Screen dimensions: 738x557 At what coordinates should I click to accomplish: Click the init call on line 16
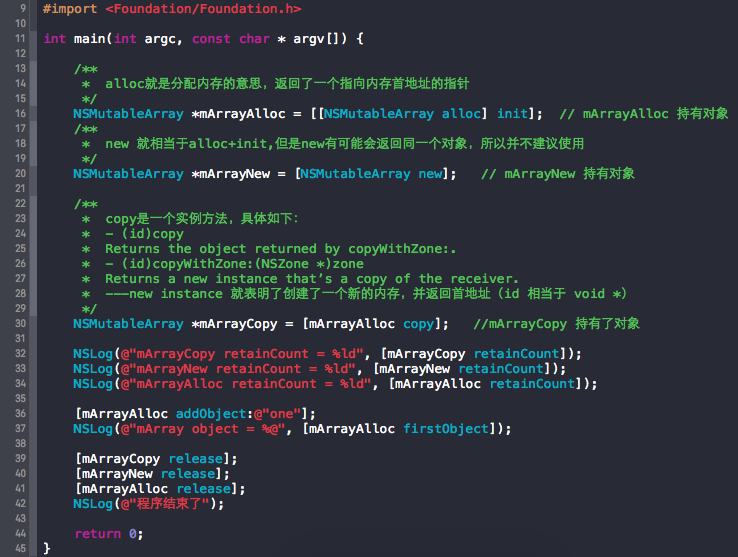pyautogui.click(x=512, y=113)
